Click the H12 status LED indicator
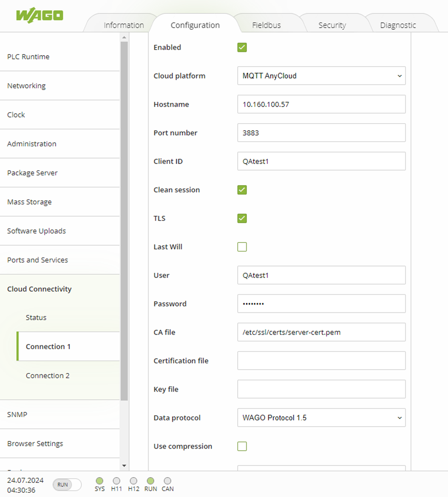This screenshot has height=497, width=448. [x=133, y=481]
